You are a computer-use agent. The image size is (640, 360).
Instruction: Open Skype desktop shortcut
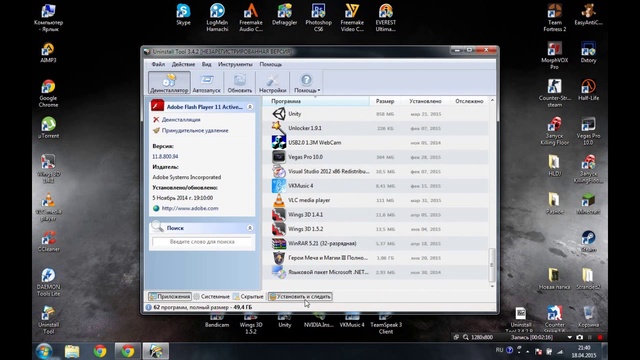(183, 15)
